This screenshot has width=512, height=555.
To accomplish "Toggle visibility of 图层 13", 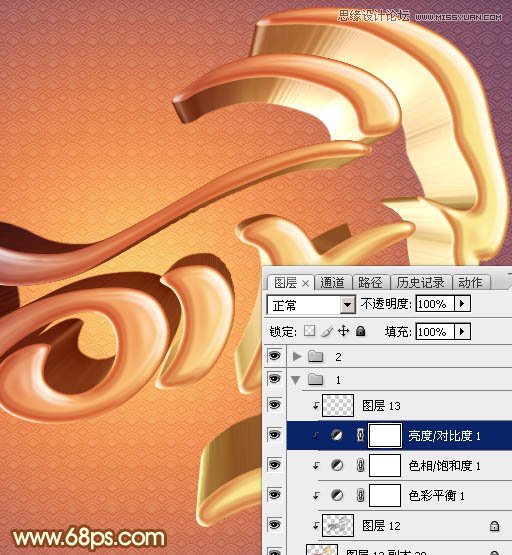I will pos(275,405).
